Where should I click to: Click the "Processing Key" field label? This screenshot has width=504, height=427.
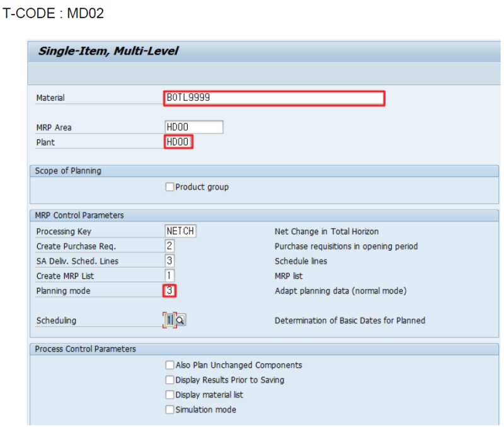click(64, 232)
